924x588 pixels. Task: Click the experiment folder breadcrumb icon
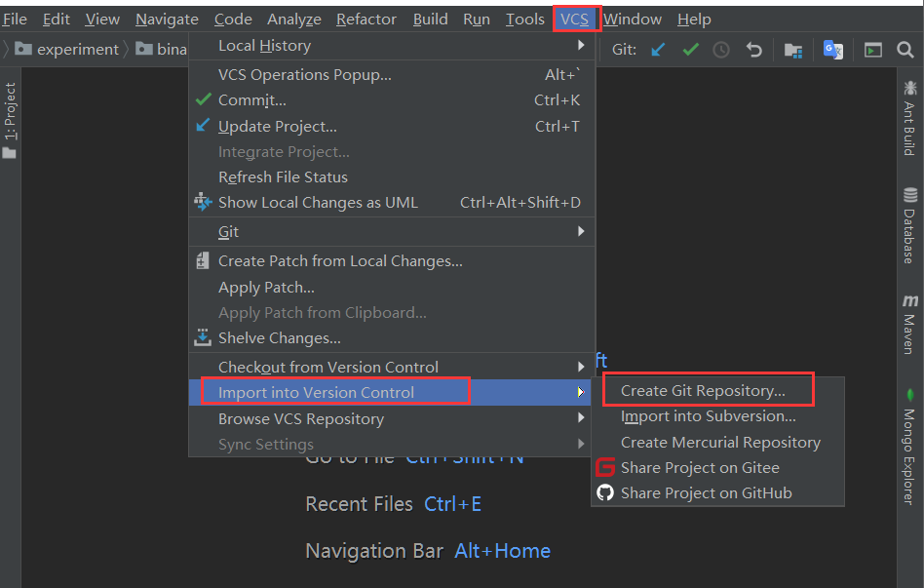23,49
